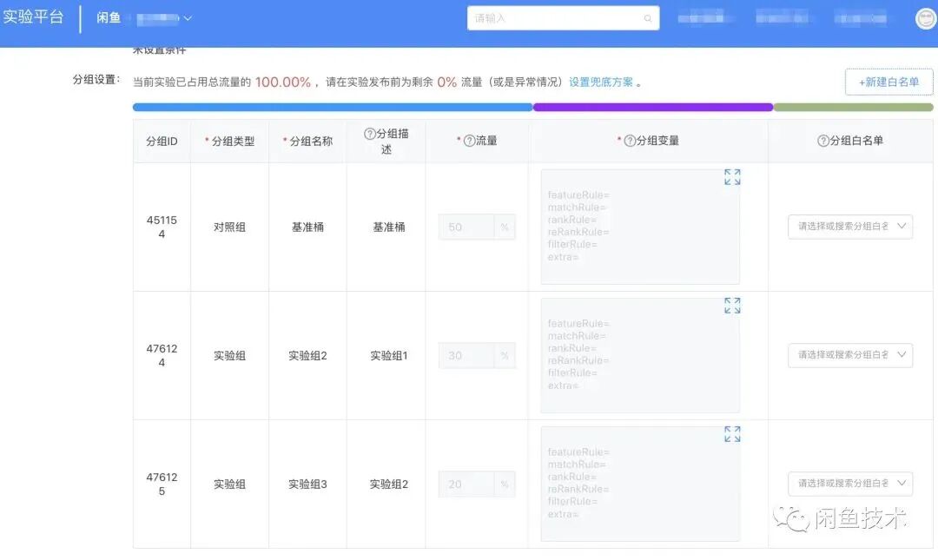Open the 设置兜底方案 link
The height and width of the screenshot is (560, 938).
pyautogui.click(x=601, y=82)
